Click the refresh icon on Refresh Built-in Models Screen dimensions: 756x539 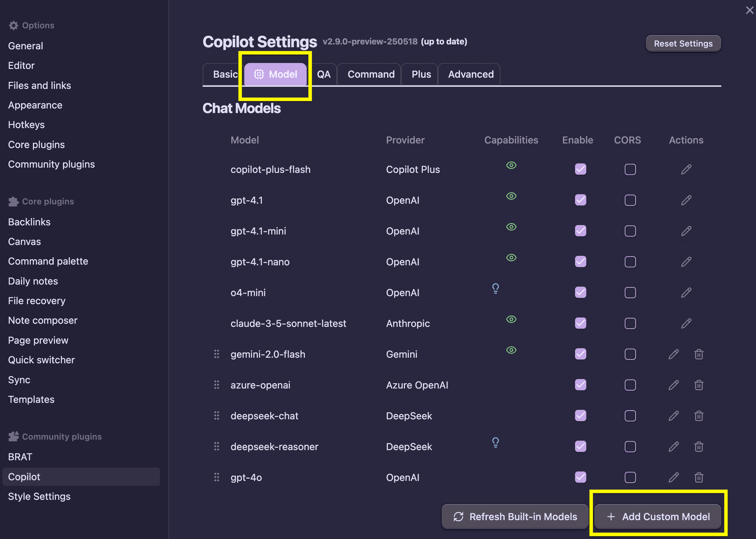pos(458,516)
